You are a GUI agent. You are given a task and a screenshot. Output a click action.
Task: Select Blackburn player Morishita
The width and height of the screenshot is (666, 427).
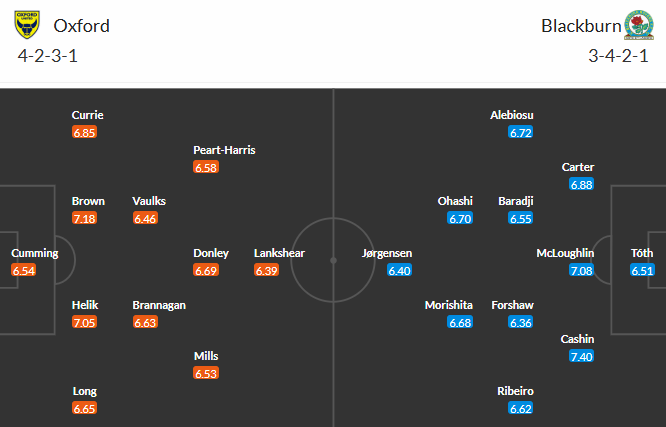(447, 305)
